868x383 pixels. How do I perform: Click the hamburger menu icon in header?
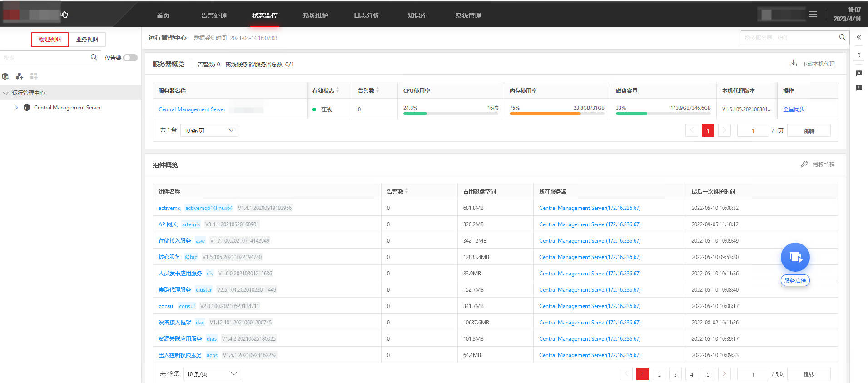click(813, 15)
